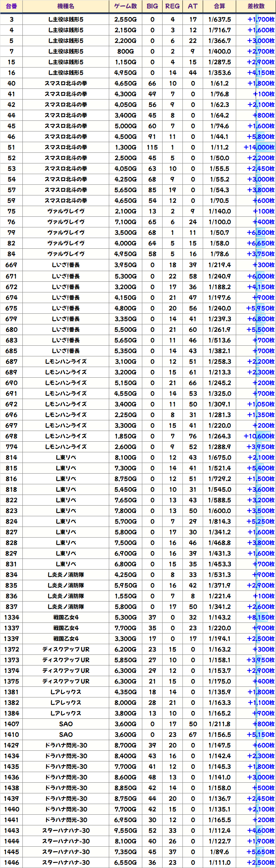The height and width of the screenshot is (868, 276).
Task: Click machine number 1334 cell
Action: [x=11, y=618]
